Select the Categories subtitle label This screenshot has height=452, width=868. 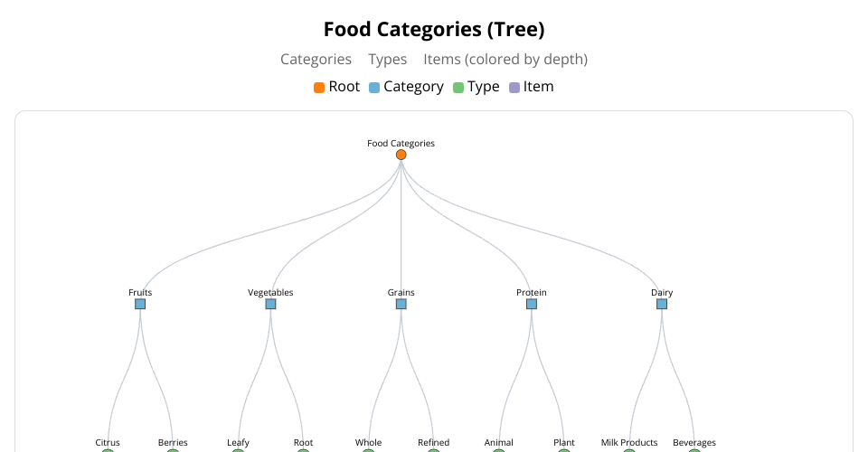coord(316,60)
